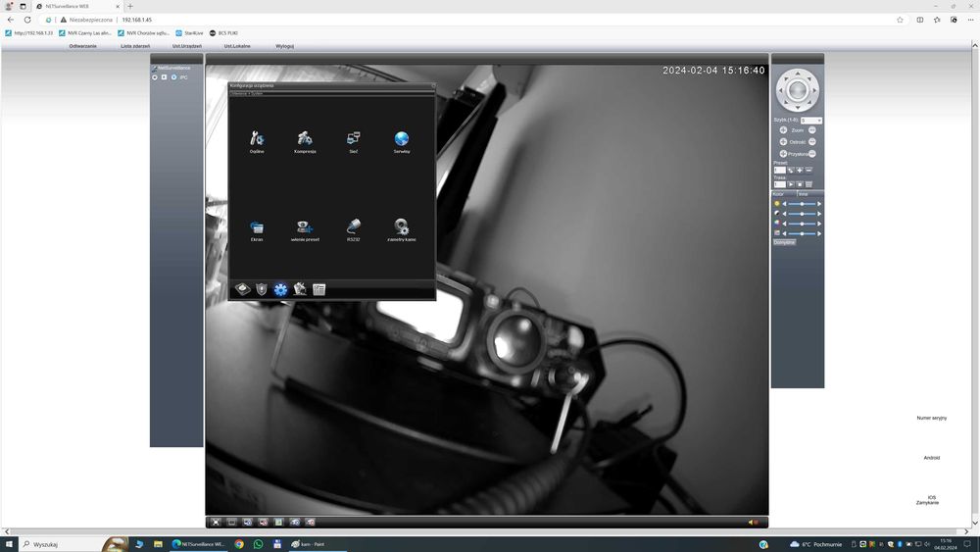
Task: Select the blue gear system category
Action: coord(280,289)
